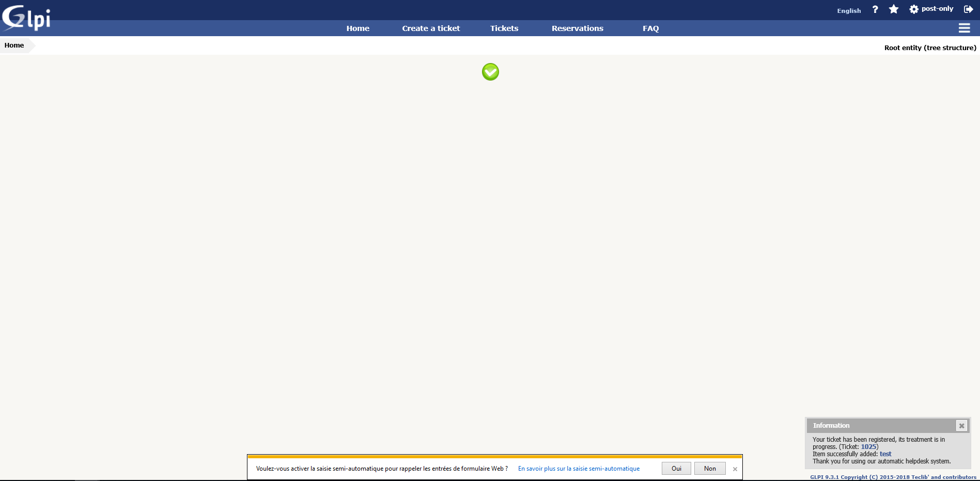
Task: Open ticket 1025 link
Action: 868,447
